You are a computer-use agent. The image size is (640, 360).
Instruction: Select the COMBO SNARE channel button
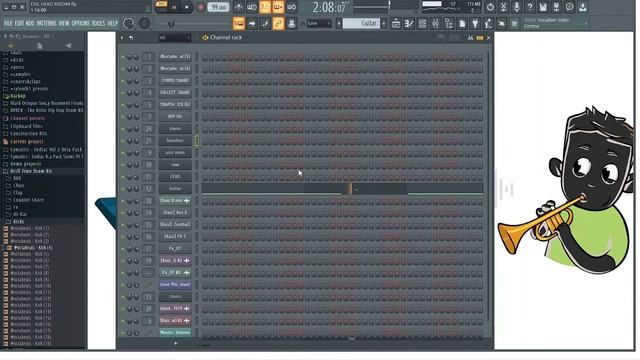click(x=175, y=81)
